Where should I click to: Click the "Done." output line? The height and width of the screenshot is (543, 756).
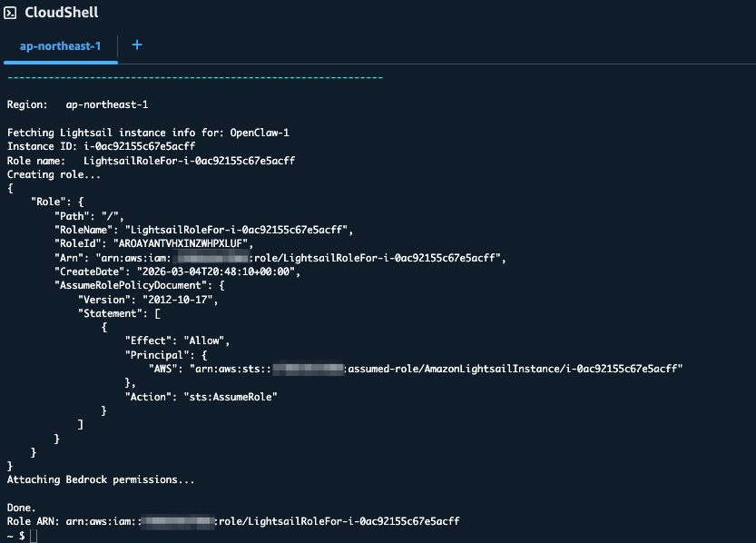click(22, 507)
